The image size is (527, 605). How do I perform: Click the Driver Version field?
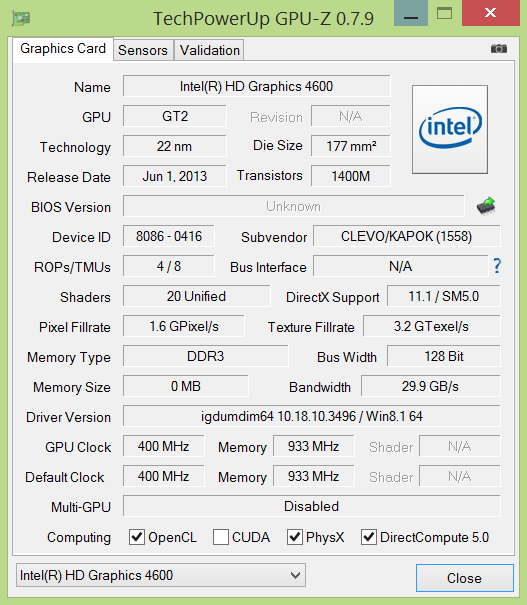tap(312, 416)
